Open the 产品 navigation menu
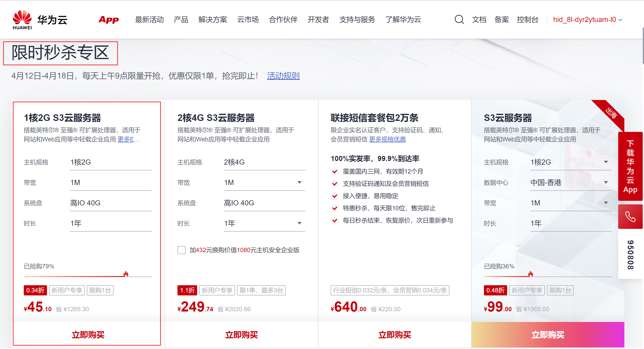Screen dimensions: 644x349 (x=181, y=19)
